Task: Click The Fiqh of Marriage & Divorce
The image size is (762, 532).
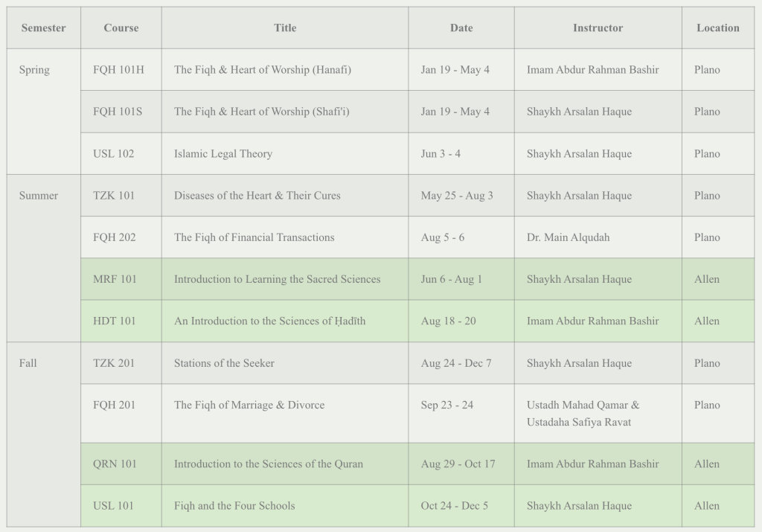Action: pos(249,405)
